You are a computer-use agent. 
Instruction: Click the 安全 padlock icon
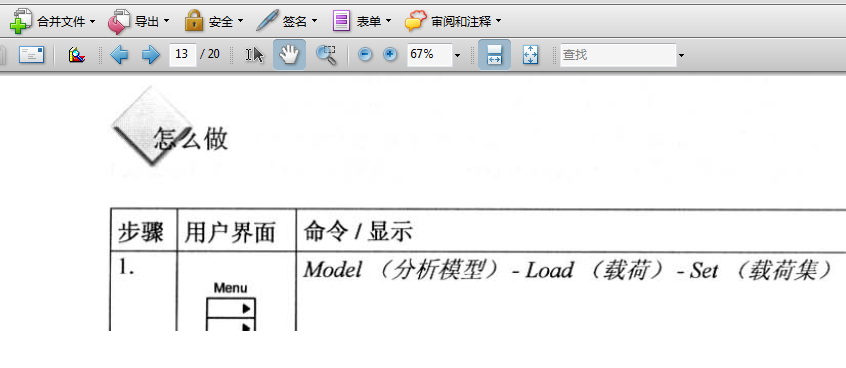194,22
